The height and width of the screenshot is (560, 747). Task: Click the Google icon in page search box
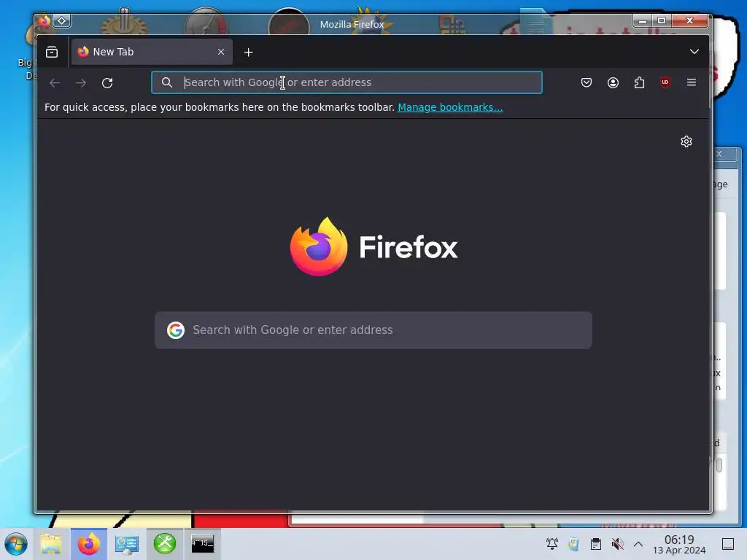175,330
